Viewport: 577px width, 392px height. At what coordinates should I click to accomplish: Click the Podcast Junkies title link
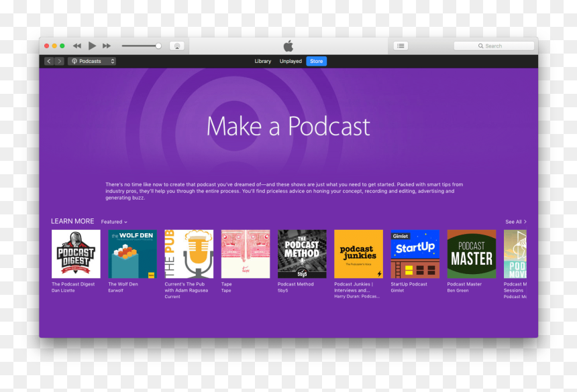[354, 287]
